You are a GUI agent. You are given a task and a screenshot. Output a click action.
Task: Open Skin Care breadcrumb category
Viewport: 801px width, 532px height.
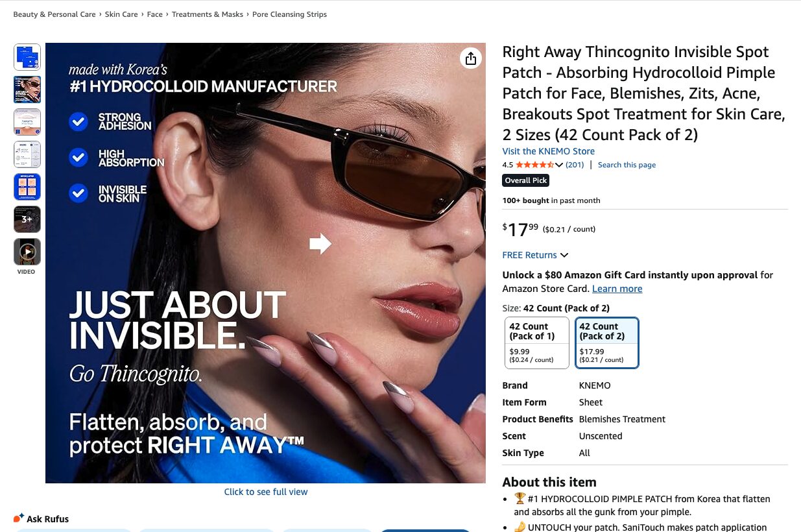tap(121, 14)
